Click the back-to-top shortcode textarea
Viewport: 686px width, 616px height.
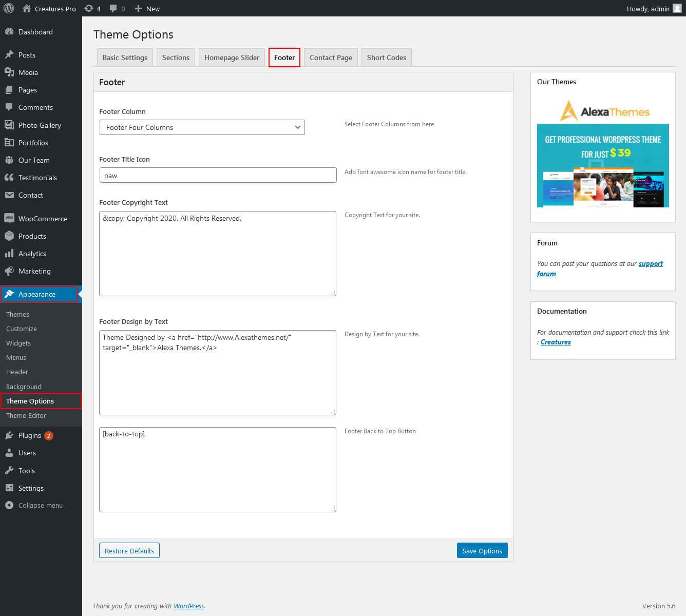point(218,470)
